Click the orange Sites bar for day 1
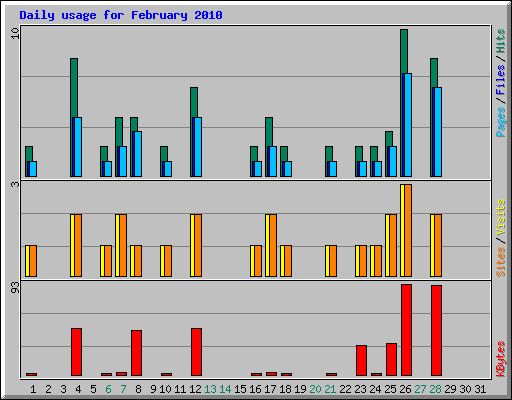Image resolution: width=512 pixels, height=400 pixels. coord(33,261)
